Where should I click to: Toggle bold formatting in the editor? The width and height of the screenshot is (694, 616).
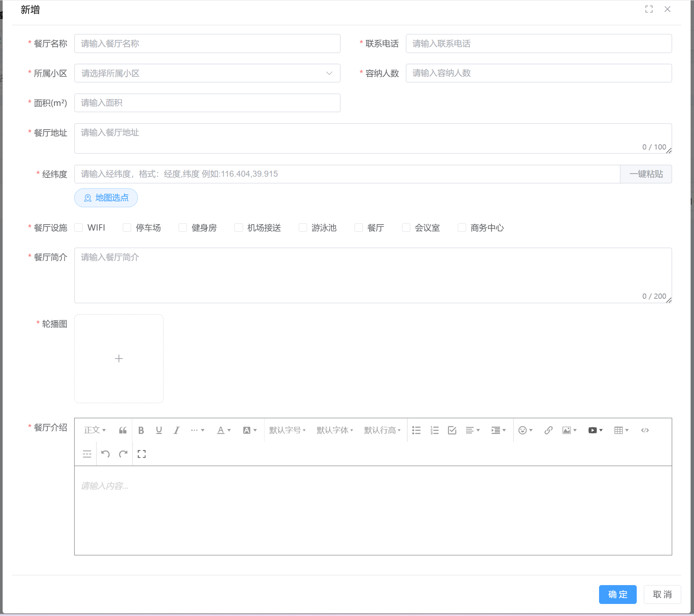click(141, 430)
